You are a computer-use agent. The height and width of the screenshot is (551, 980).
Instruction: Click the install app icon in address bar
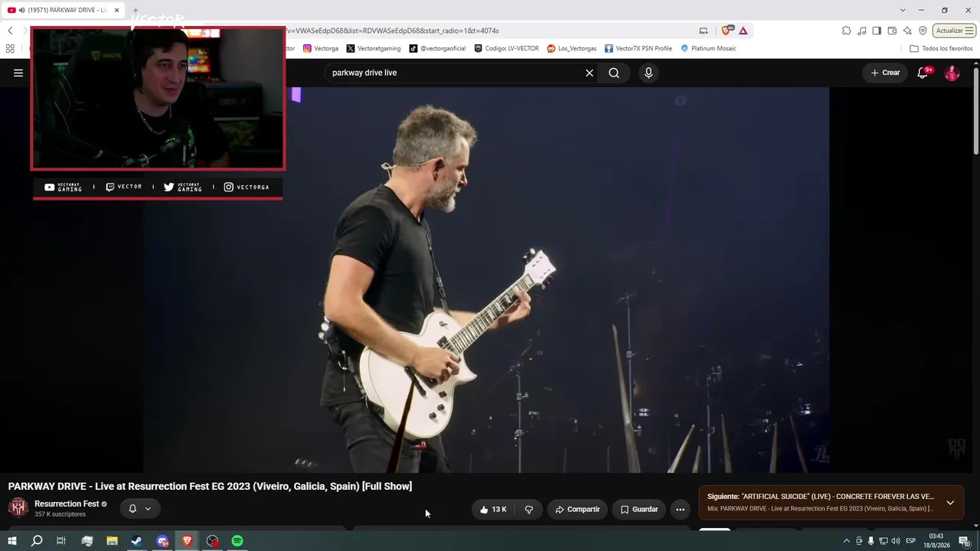704,31
